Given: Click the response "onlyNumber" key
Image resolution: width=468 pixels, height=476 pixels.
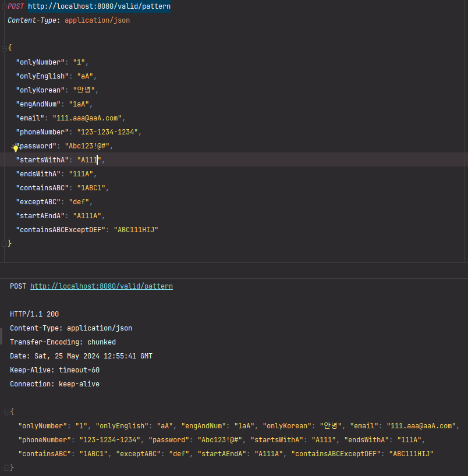Looking at the screenshot, I should pyautogui.click(x=43, y=426).
